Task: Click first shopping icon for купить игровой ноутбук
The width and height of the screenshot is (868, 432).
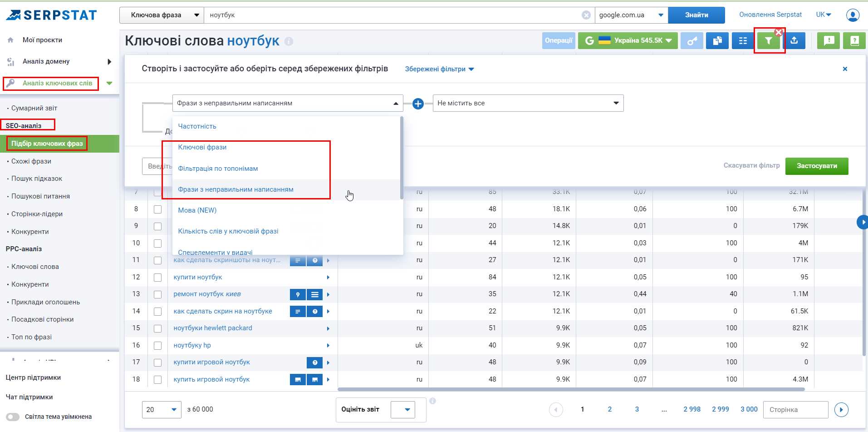Action: [x=298, y=379]
